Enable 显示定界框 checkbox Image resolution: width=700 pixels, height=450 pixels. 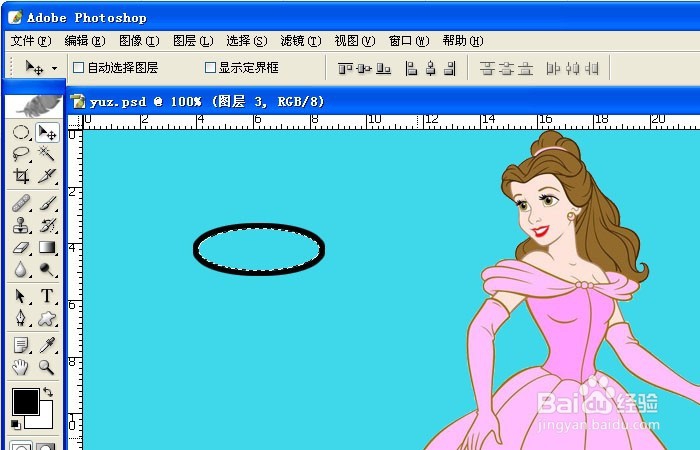click(x=210, y=67)
